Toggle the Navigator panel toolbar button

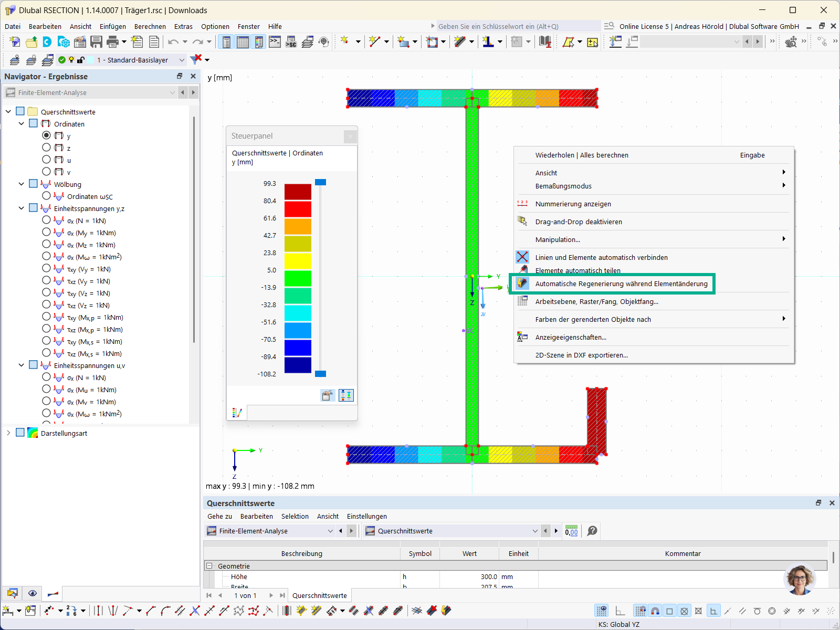tap(226, 42)
